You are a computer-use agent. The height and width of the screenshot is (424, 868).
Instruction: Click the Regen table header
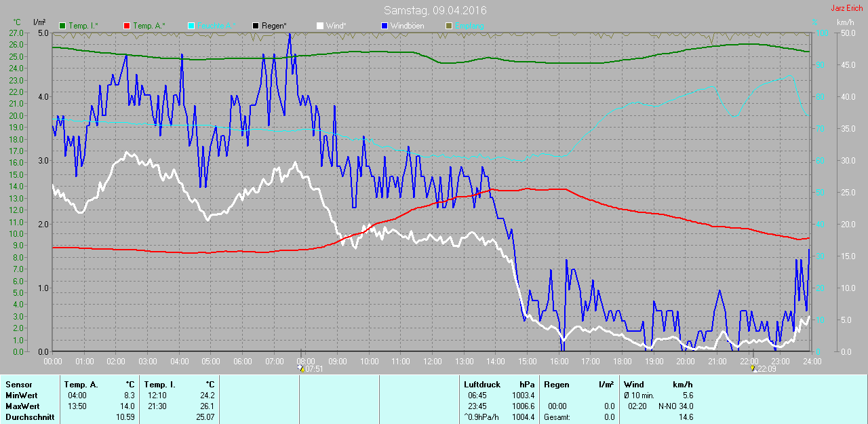point(557,385)
